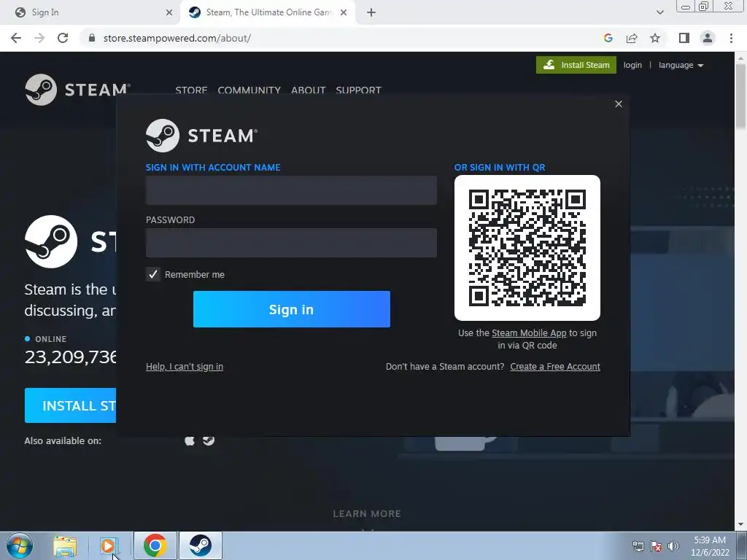Open the SUPPORT menu item

pyautogui.click(x=358, y=90)
